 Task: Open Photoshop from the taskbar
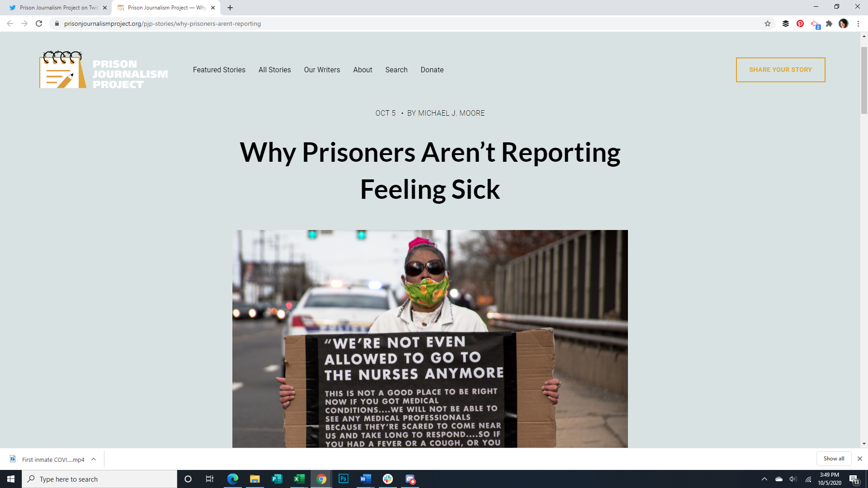point(343,479)
